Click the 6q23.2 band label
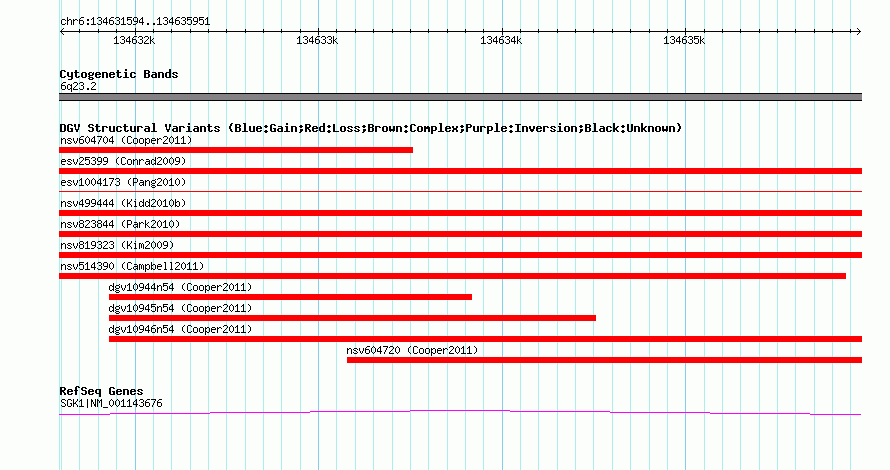This screenshot has width=890, height=470. [78, 86]
